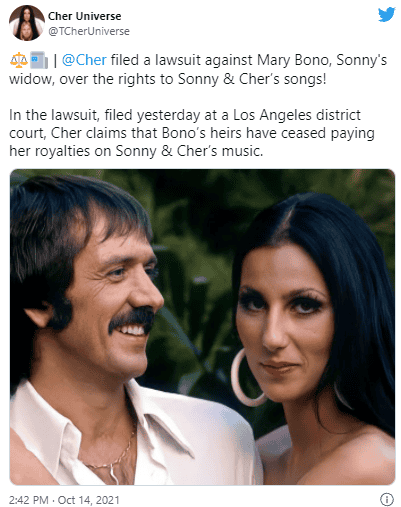The width and height of the screenshot is (401, 507).
Task: Click the paragraph starting 'In the lawsuit'
Action: click(x=192, y=133)
